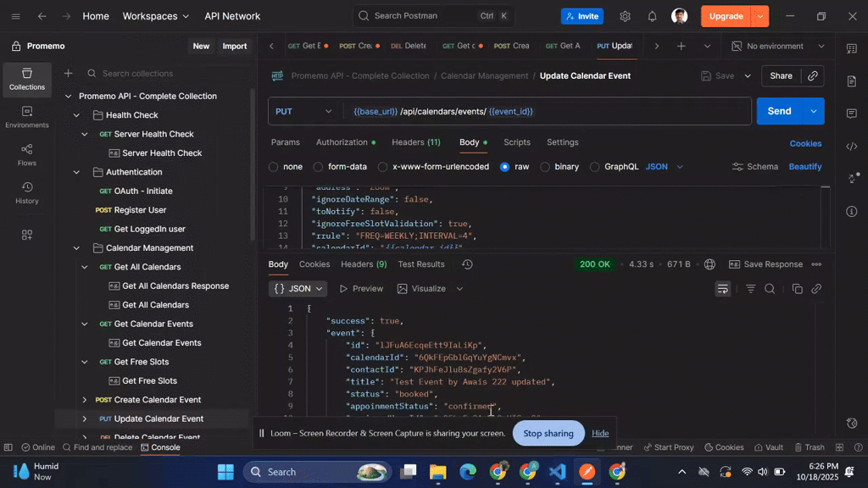Open the comments icon in right sidebar
Viewport: 868px width, 488px height.
(x=851, y=114)
